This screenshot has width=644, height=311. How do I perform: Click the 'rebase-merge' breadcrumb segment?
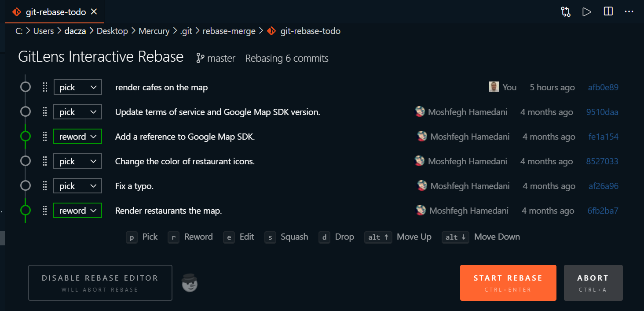230,31
